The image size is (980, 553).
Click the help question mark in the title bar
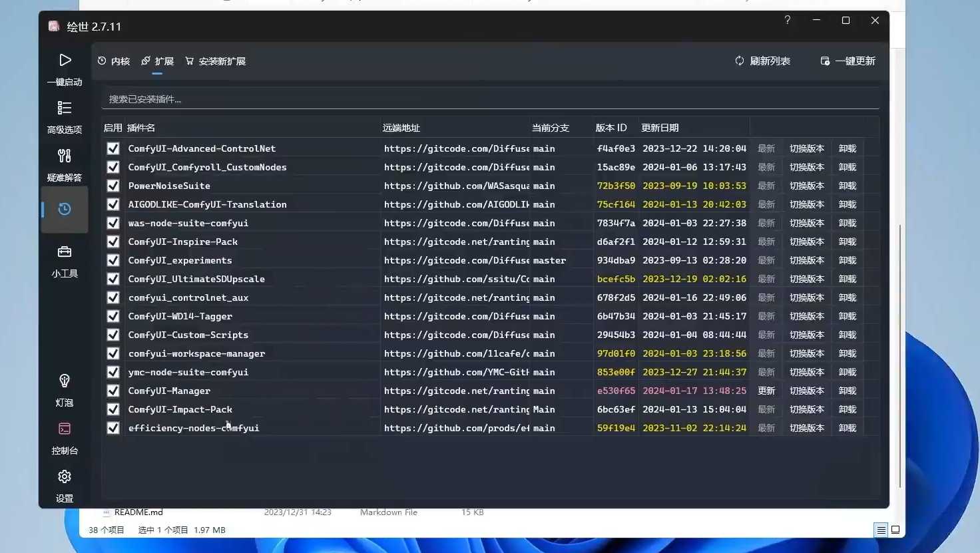[x=788, y=20]
